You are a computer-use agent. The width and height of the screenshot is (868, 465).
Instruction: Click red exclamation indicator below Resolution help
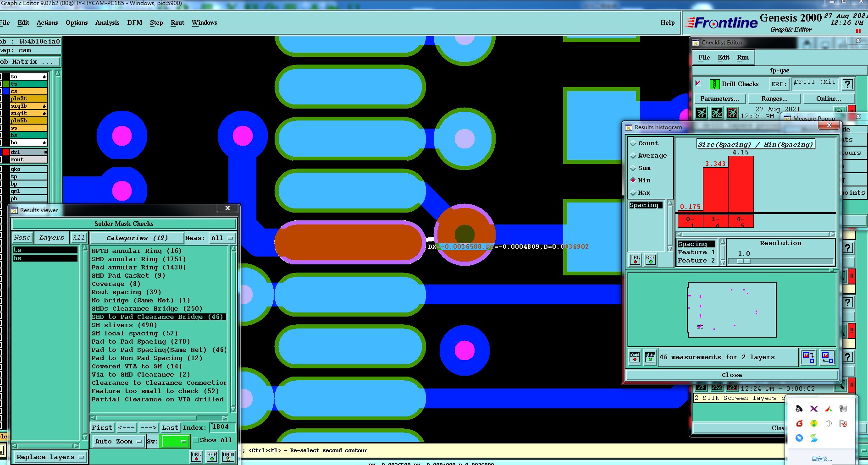click(851, 277)
